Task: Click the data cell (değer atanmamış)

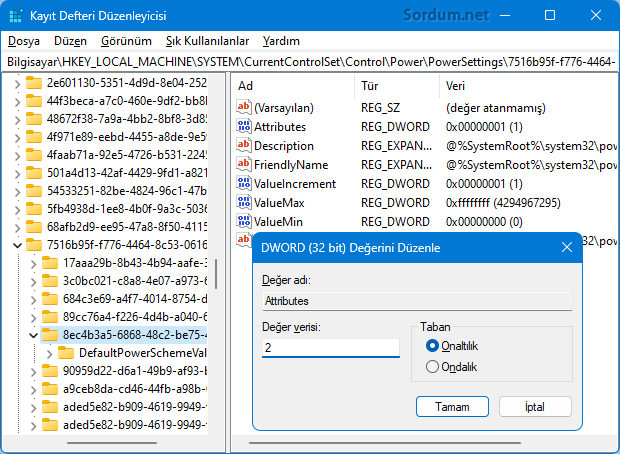Action: (x=496, y=108)
